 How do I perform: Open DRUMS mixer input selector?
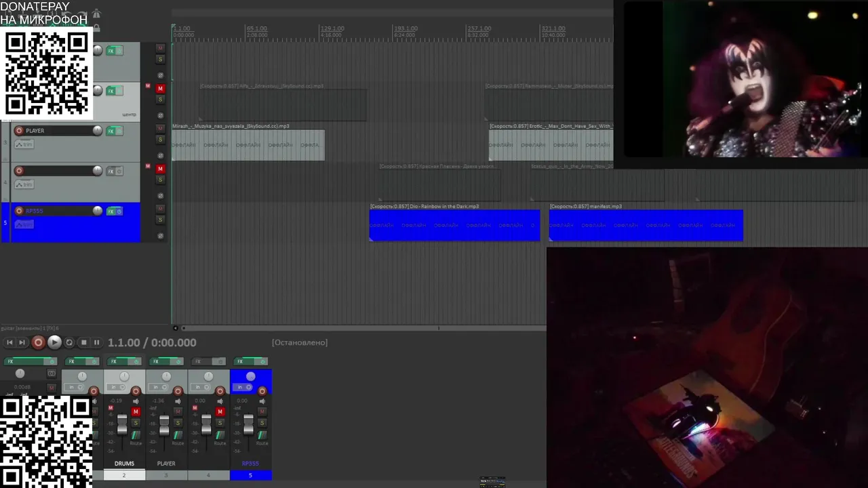point(117,387)
